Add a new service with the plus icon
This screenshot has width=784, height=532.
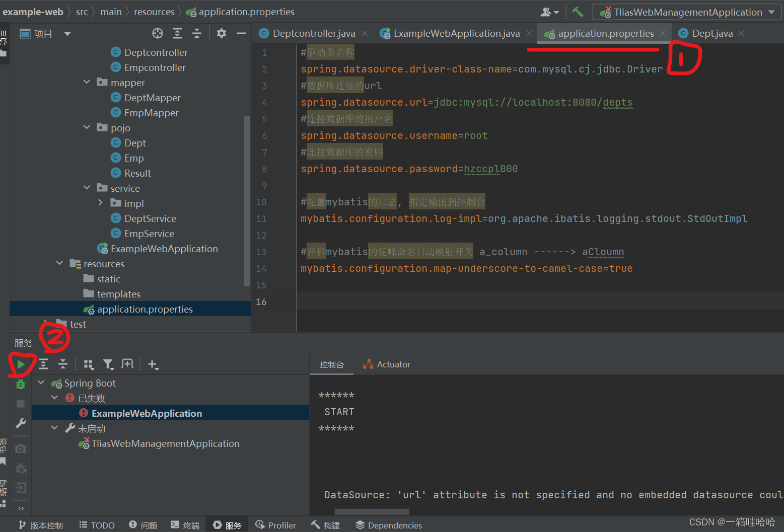(153, 363)
